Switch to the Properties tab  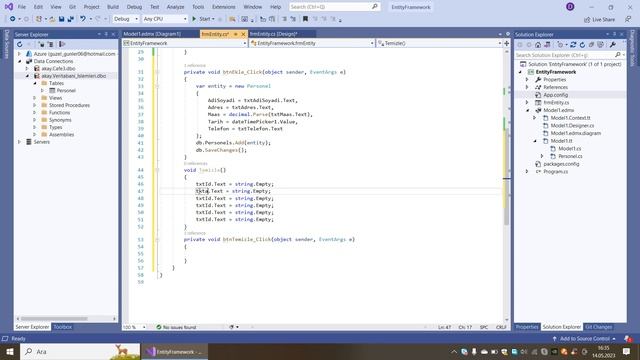[x=527, y=327]
